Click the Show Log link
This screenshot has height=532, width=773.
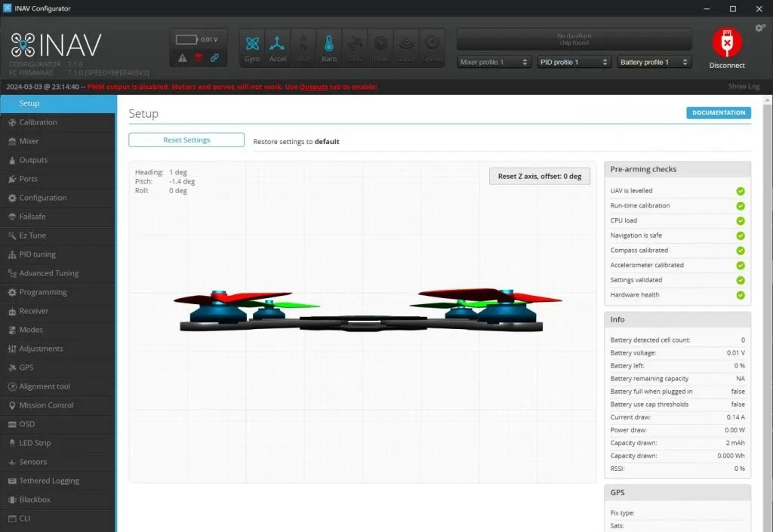pos(744,86)
